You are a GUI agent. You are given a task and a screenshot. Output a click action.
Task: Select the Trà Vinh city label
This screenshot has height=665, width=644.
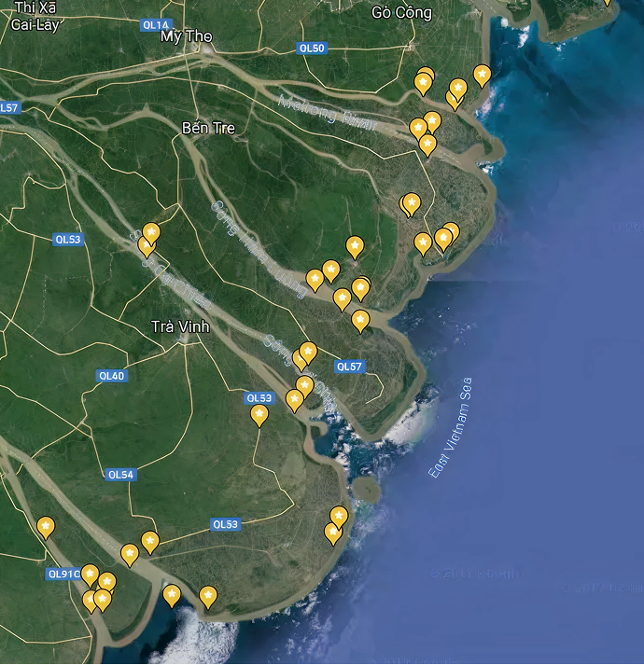tap(180, 327)
